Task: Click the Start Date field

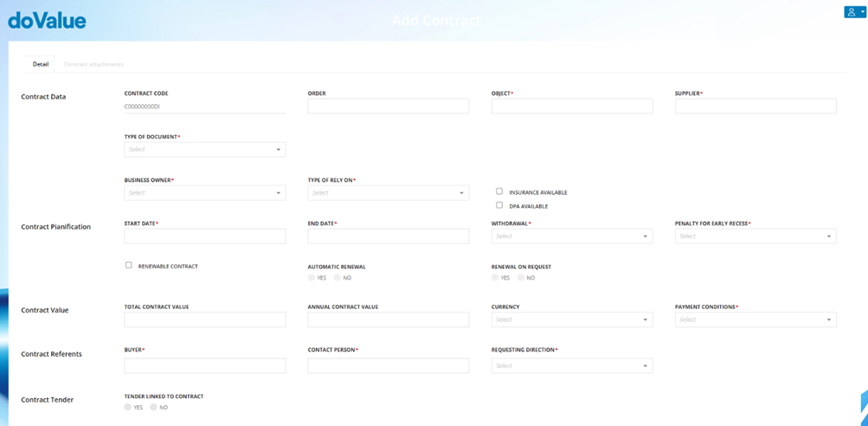Action: click(x=205, y=236)
